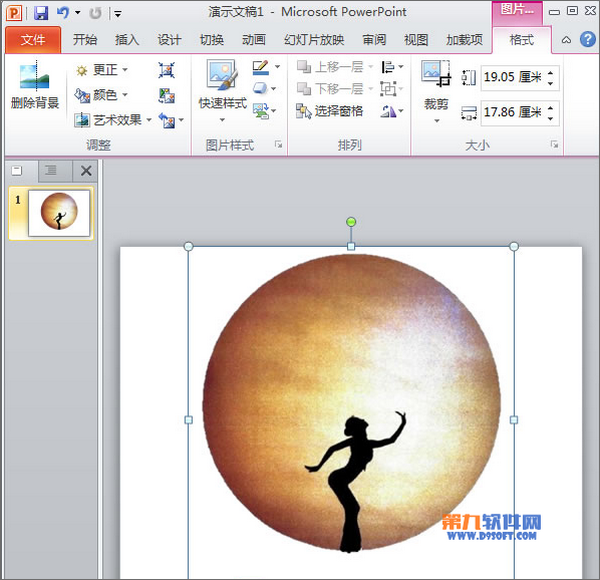Click the undo icon in quick access toolbar

[63, 13]
